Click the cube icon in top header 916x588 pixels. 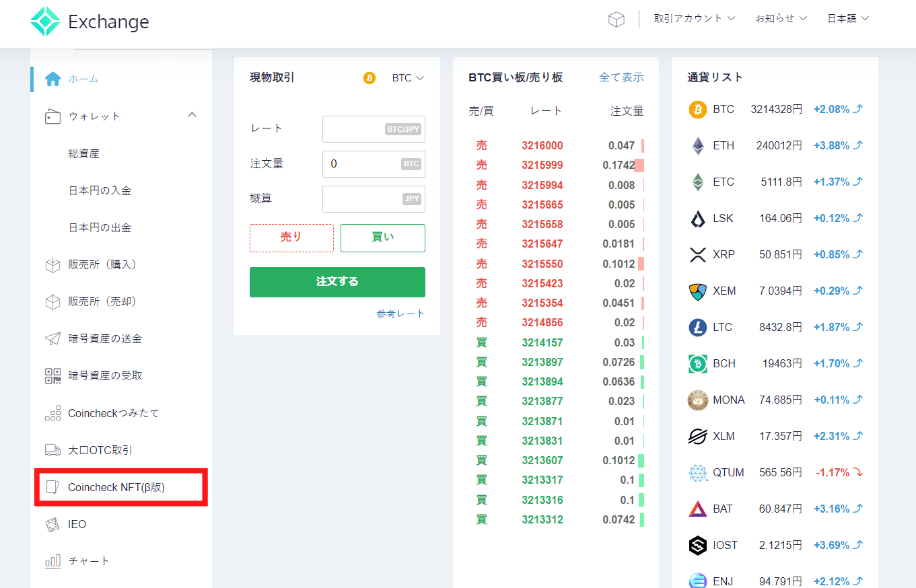click(x=616, y=20)
